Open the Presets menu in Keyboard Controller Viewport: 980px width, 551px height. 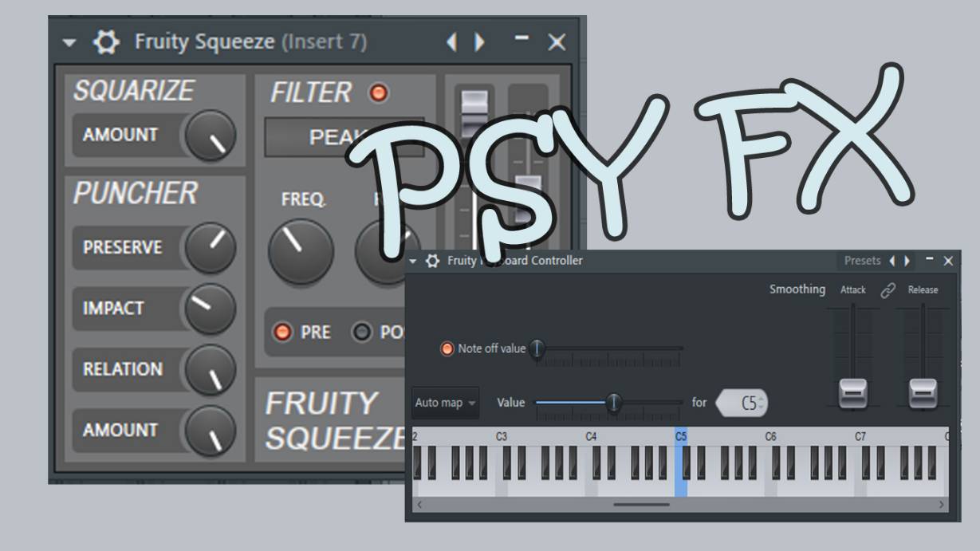click(862, 261)
